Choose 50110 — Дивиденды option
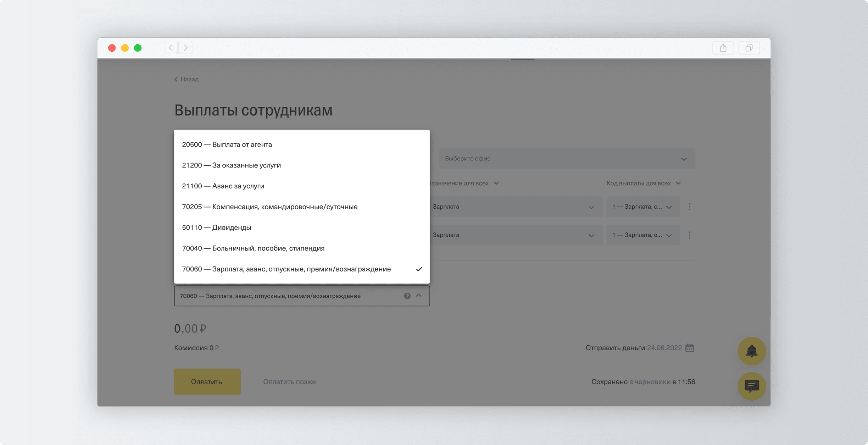 tap(302, 227)
